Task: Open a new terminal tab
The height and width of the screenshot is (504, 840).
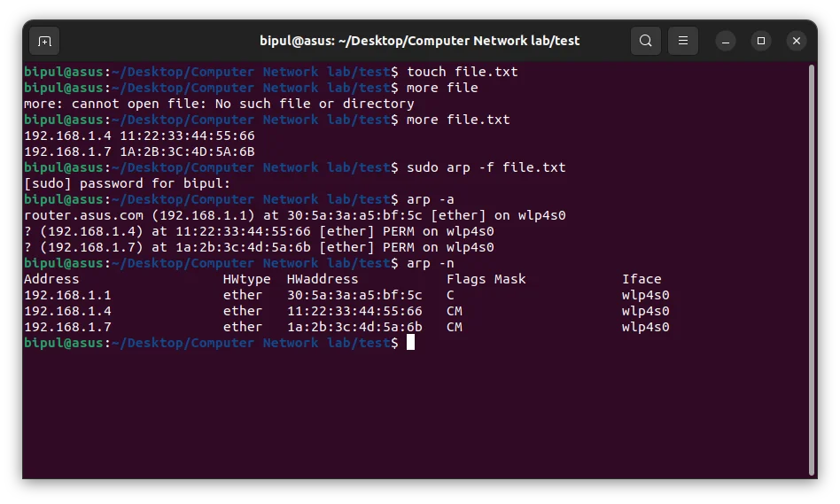Action: point(44,41)
